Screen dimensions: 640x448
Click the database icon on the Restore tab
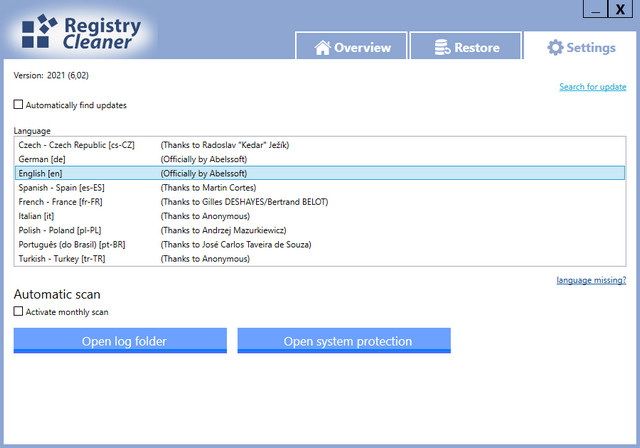point(442,47)
